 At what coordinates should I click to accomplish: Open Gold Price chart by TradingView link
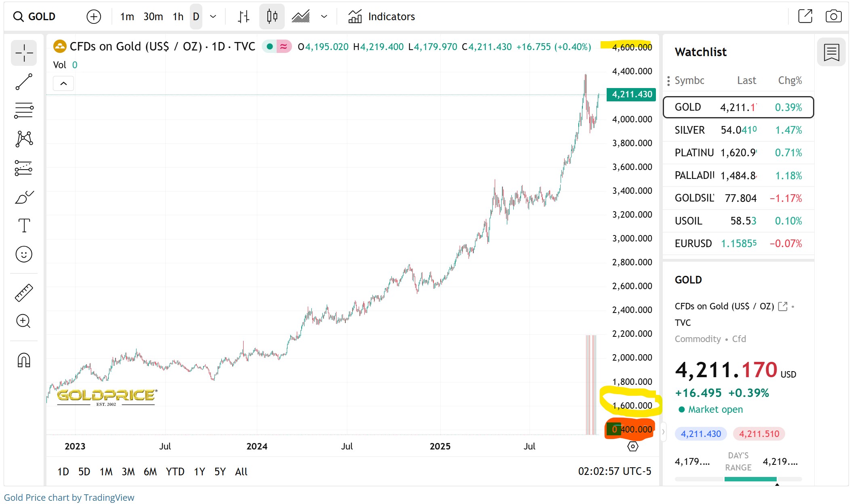point(69,498)
